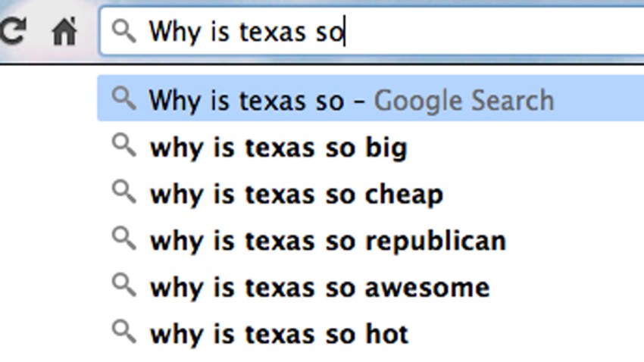Click the search icon next to 'so republican'

123,239
